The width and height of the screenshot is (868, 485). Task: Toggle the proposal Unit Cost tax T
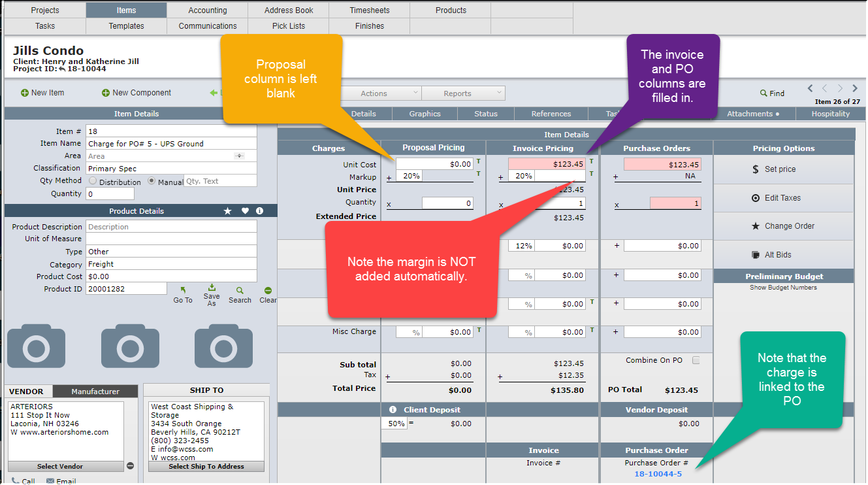(x=478, y=161)
